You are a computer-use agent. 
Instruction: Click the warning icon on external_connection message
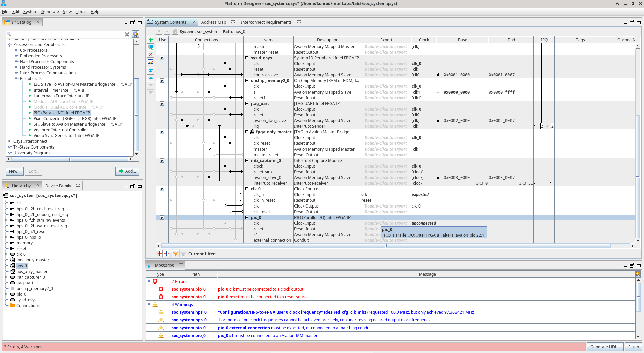(161, 328)
